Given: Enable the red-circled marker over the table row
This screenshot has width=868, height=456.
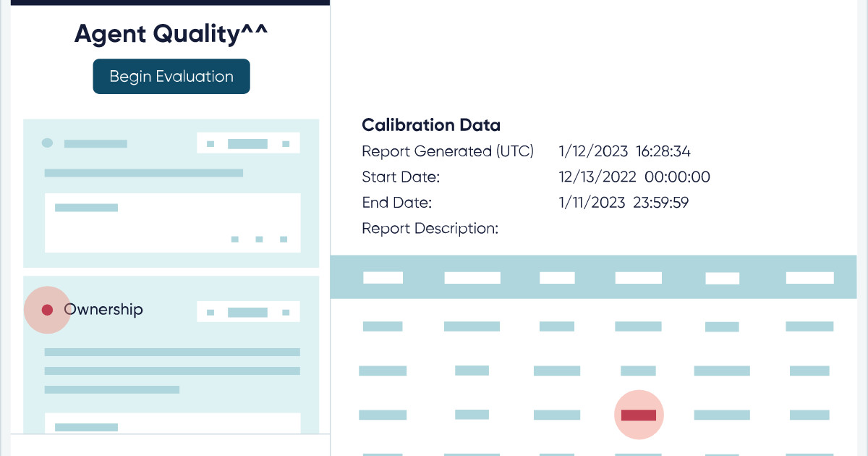Looking at the screenshot, I should click(639, 414).
